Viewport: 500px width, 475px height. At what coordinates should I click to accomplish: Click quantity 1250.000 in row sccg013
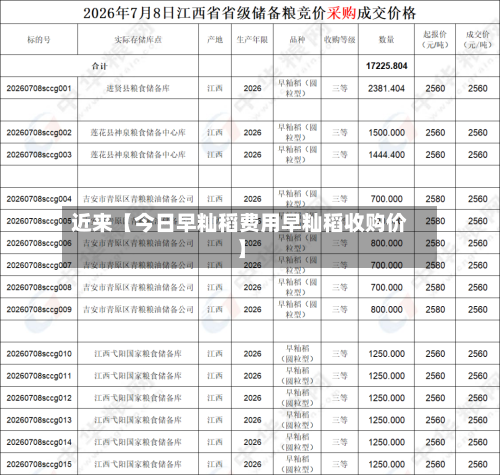pyautogui.click(x=387, y=420)
